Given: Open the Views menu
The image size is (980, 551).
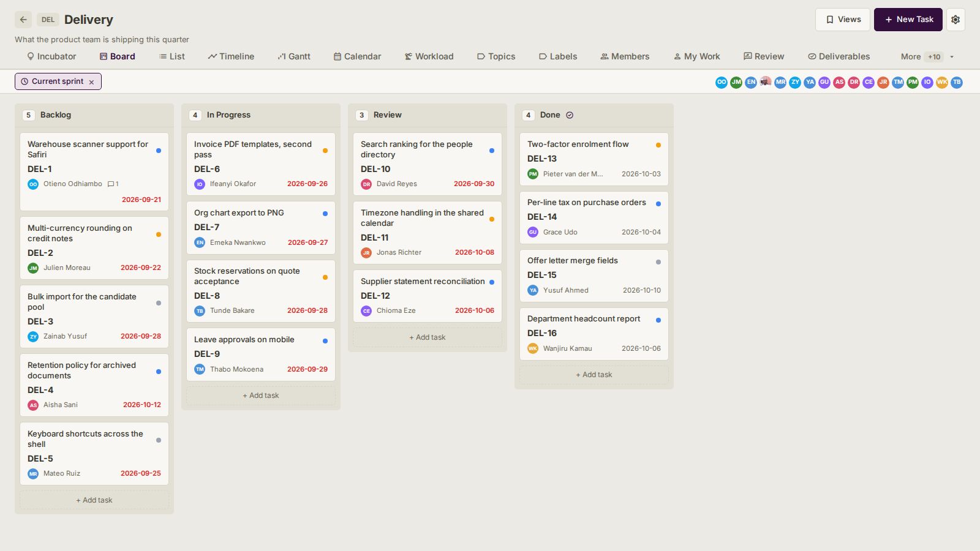Looking at the screenshot, I should coord(843,20).
